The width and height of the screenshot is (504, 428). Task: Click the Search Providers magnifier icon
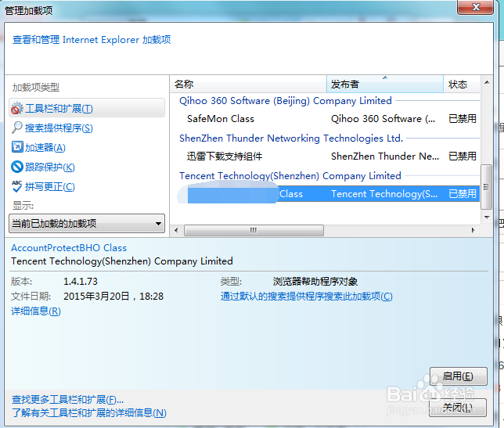pos(17,128)
